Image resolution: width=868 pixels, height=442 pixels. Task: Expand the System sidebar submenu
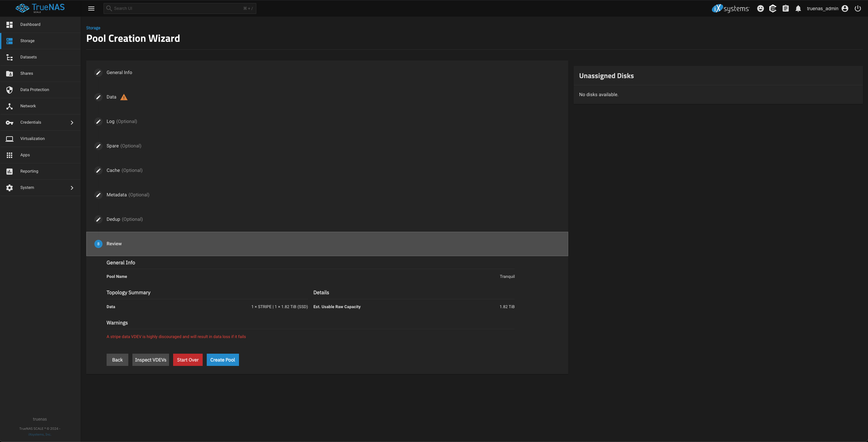(x=72, y=188)
